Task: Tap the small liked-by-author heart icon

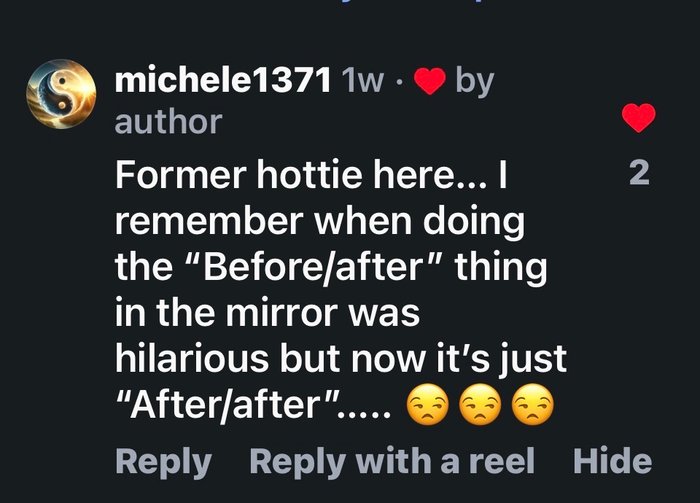Action: 429,81
